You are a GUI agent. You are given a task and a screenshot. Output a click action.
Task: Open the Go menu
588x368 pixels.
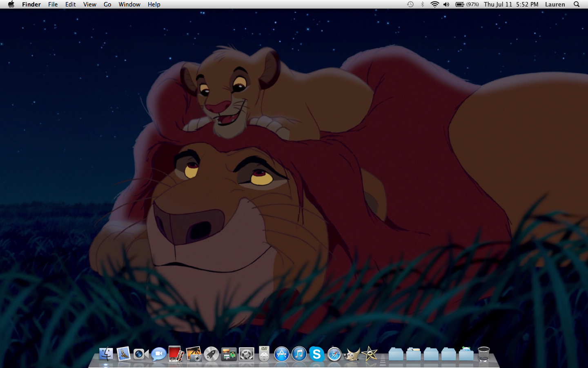coord(107,4)
